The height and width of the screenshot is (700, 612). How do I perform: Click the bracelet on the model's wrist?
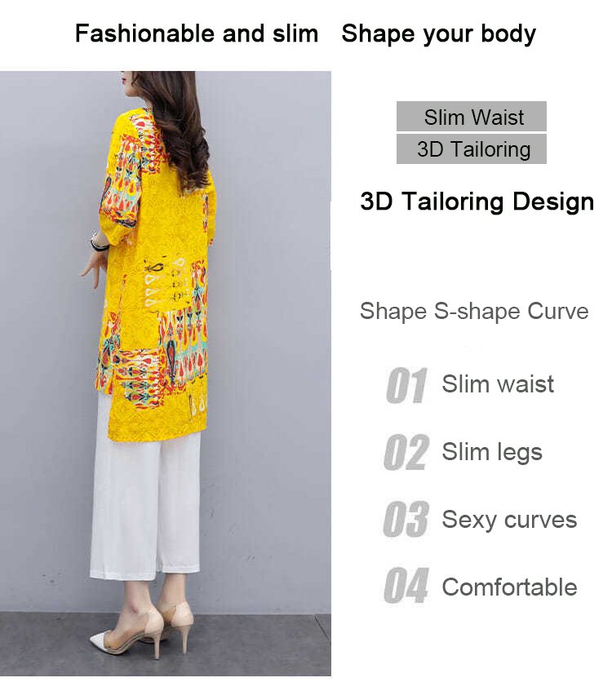click(x=98, y=241)
